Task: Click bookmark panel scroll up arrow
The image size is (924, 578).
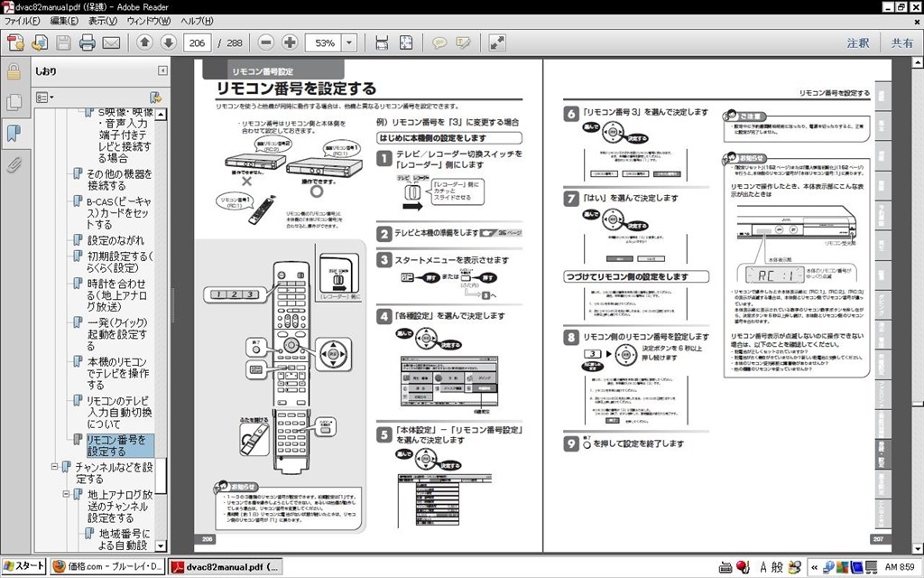Action: point(161,115)
